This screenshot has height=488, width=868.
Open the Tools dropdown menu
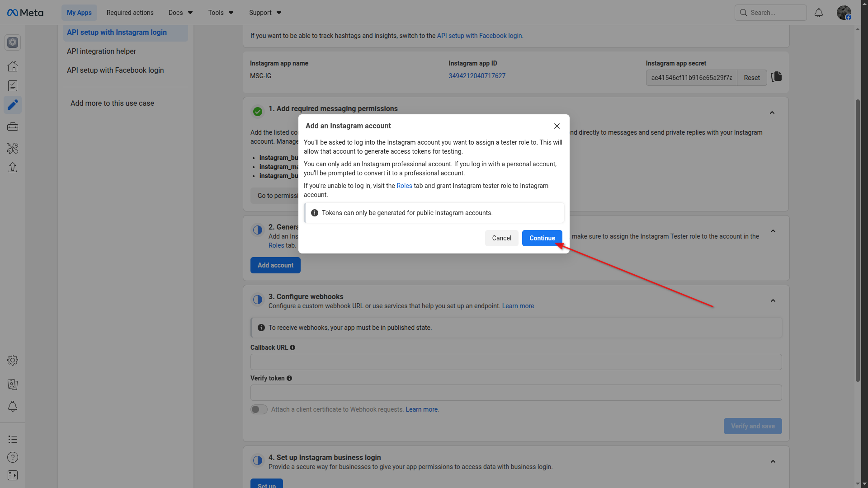point(221,13)
